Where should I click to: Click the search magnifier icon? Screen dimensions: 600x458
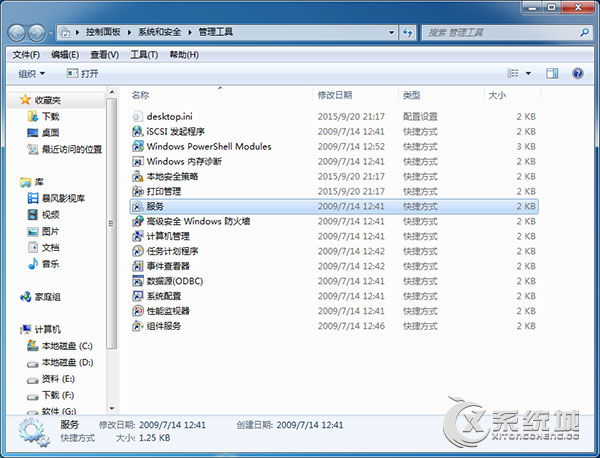click(584, 33)
